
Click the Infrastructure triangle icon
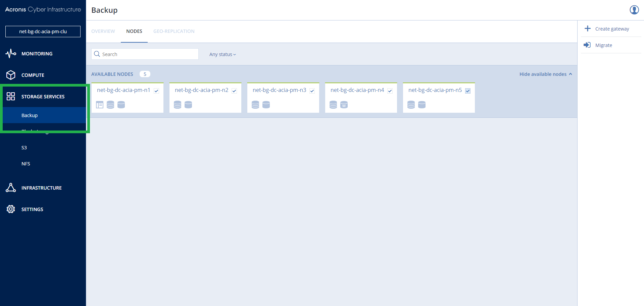[x=11, y=188]
